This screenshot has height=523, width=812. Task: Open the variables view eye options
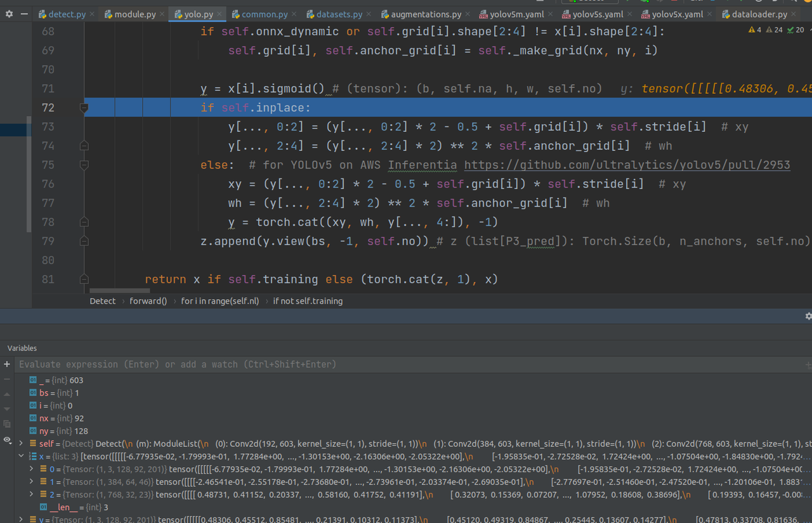tap(7, 440)
